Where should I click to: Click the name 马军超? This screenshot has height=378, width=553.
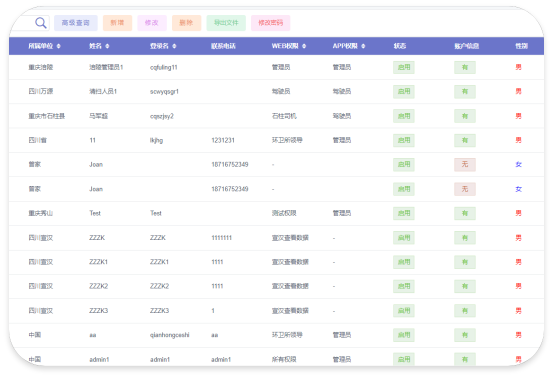(x=98, y=116)
